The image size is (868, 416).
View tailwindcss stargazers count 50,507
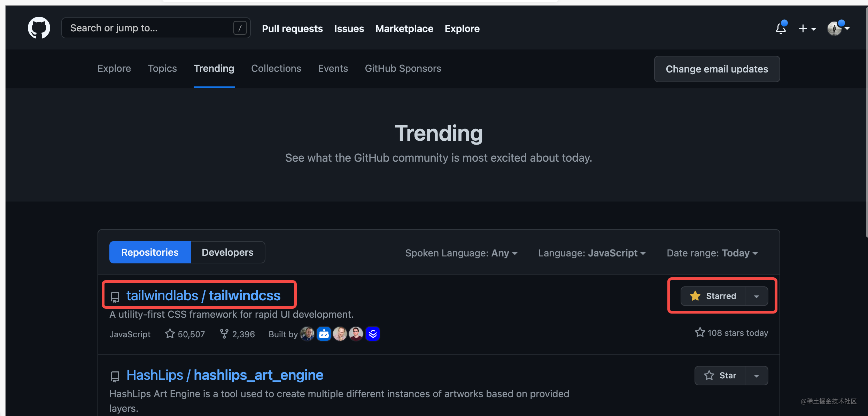click(x=185, y=334)
